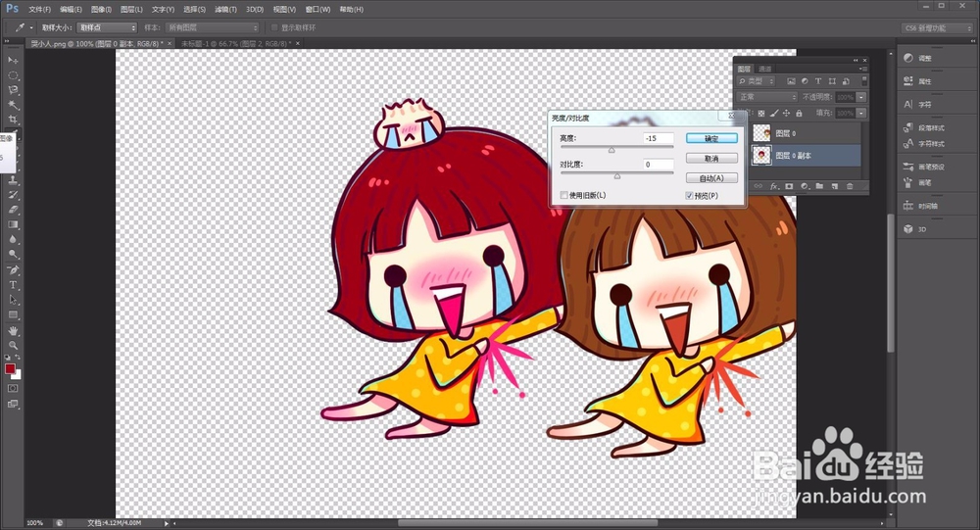Select the Pen tool

13,270
